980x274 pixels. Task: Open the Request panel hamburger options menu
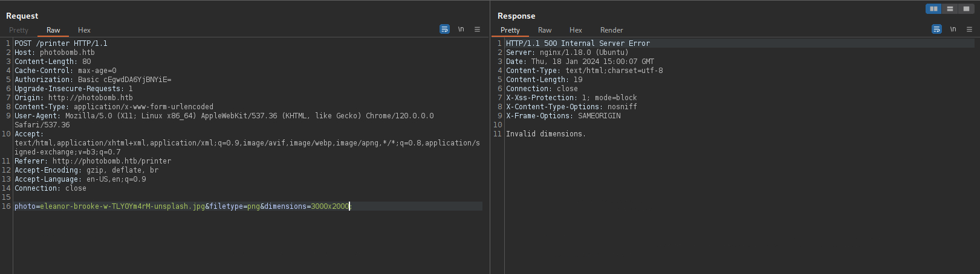click(x=477, y=29)
